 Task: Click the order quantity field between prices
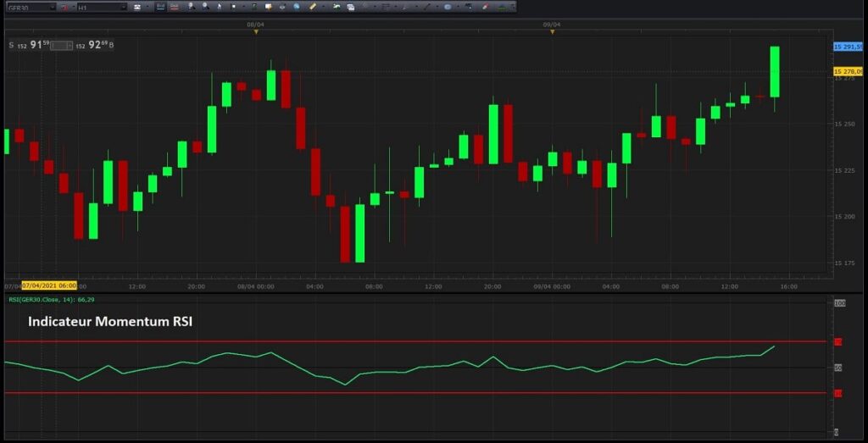(x=61, y=46)
